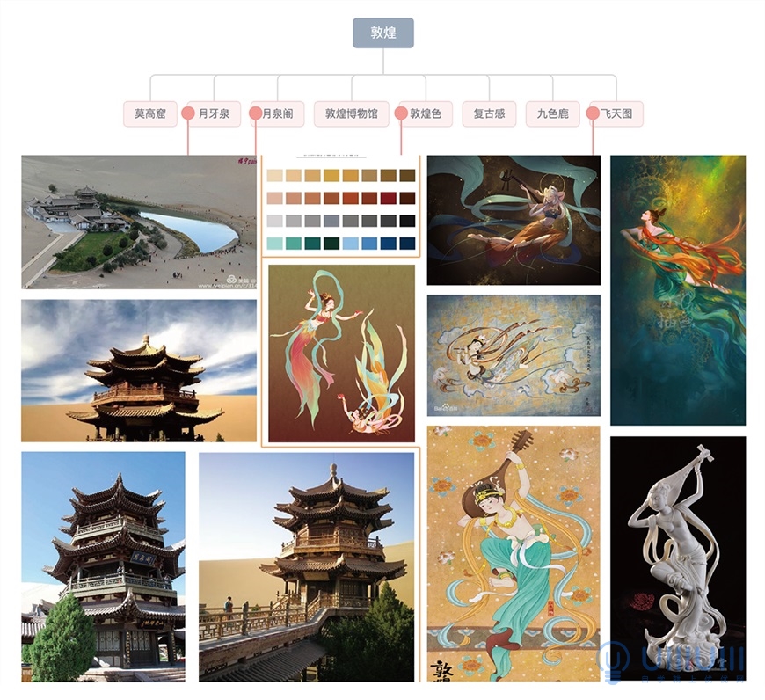Screen dimensions: 765x700
Task: Select the 敦煌 root node
Action: [x=383, y=33]
